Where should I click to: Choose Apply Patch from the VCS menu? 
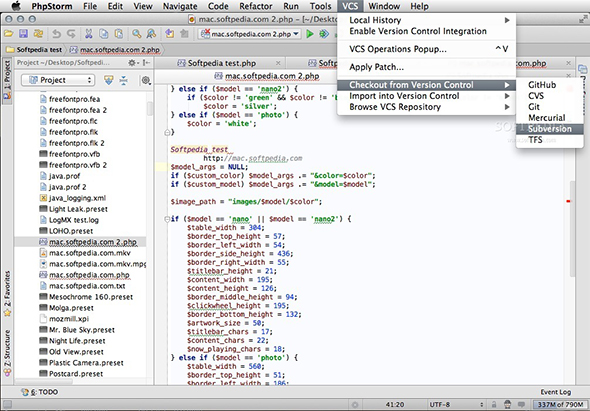pos(426,67)
